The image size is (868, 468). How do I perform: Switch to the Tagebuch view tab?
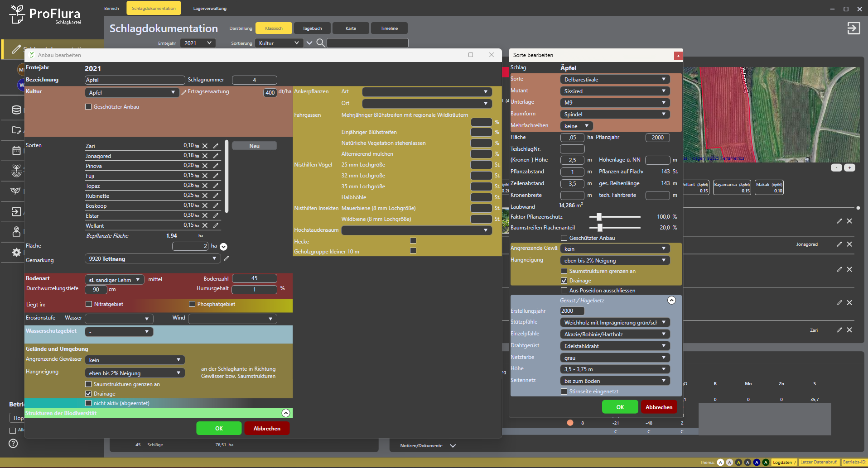pos(312,29)
